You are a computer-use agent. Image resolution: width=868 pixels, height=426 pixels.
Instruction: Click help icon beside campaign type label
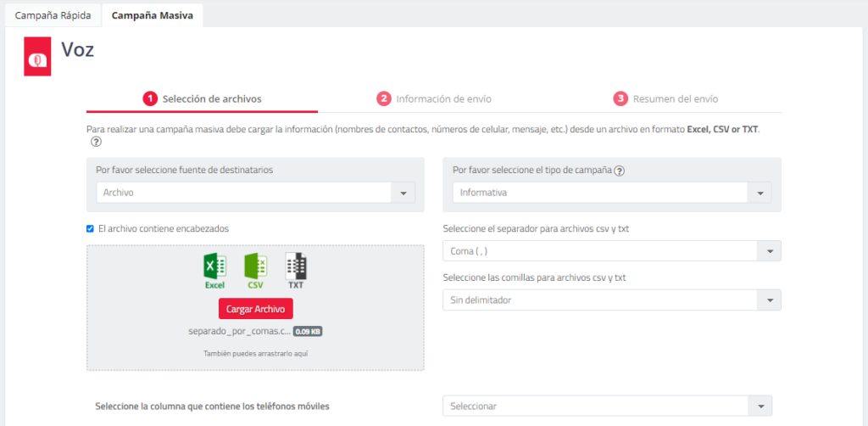coord(620,171)
